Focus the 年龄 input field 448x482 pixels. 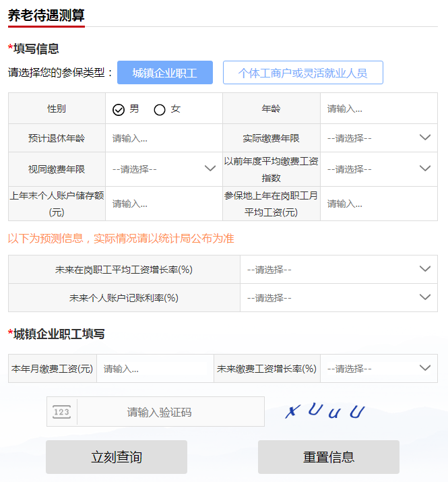[378, 109]
